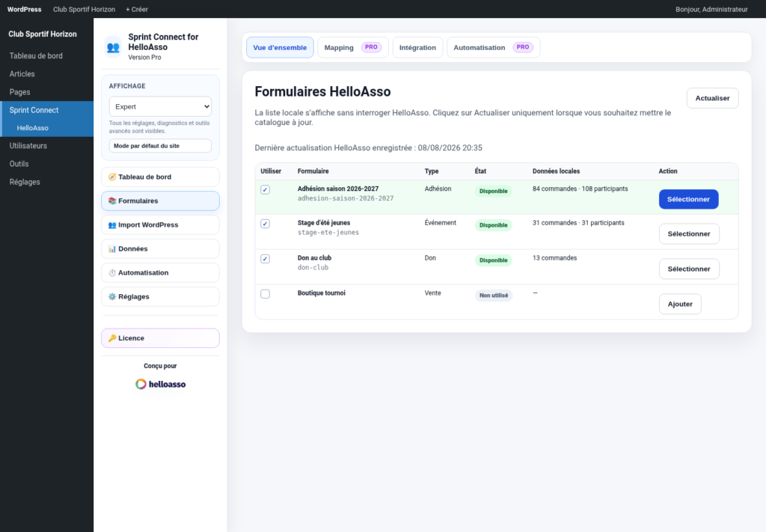This screenshot has width=766, height=532.
Task: Click the last update date 08/08/2026 20:35
Action: [x=450, y=147]
